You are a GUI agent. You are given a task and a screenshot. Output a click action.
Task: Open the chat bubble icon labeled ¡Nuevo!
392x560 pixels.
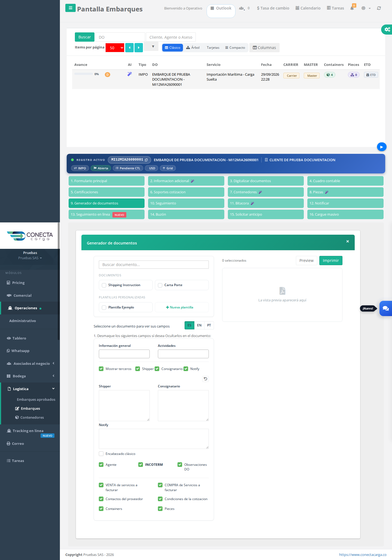386,308
